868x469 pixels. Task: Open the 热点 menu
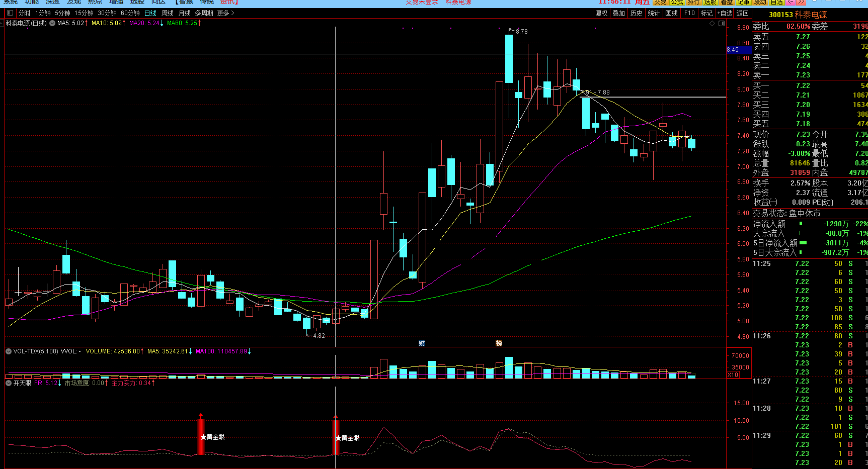point(95,3)
